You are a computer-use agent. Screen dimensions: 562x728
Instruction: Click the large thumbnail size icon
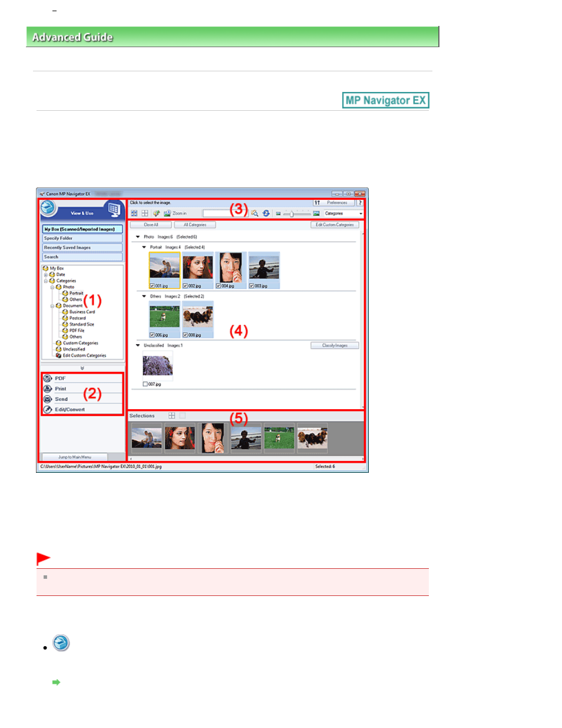(x=316, y=213)
